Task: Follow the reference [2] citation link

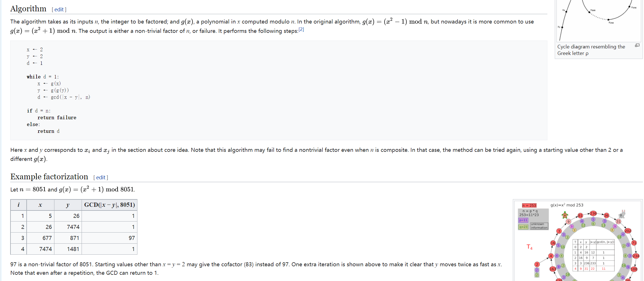Action: pos(301,29)
